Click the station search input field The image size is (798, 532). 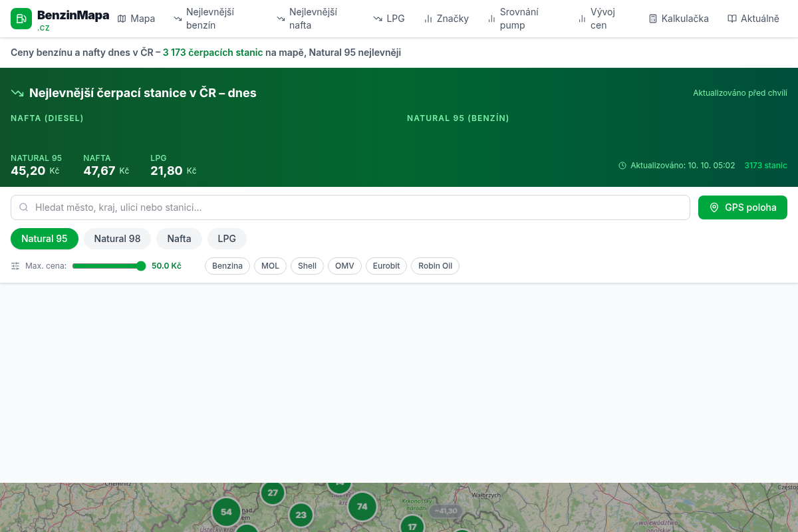[350, 207]
